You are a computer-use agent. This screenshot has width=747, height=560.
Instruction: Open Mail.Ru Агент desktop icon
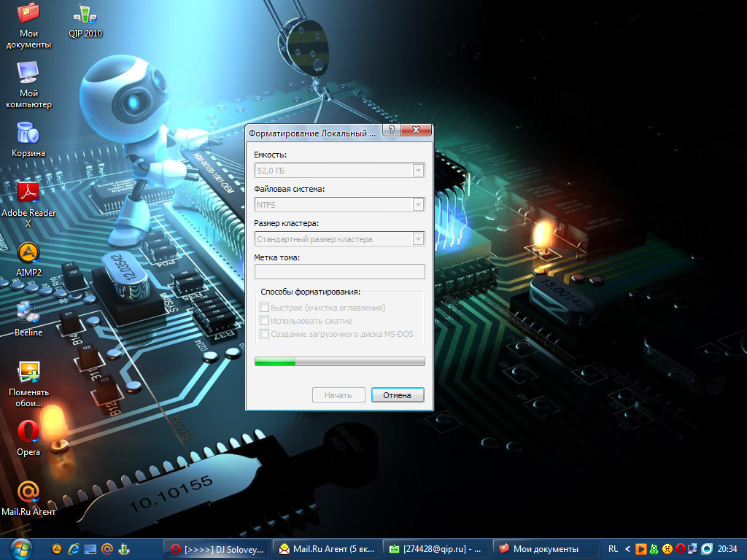click(x=28, y=492)
